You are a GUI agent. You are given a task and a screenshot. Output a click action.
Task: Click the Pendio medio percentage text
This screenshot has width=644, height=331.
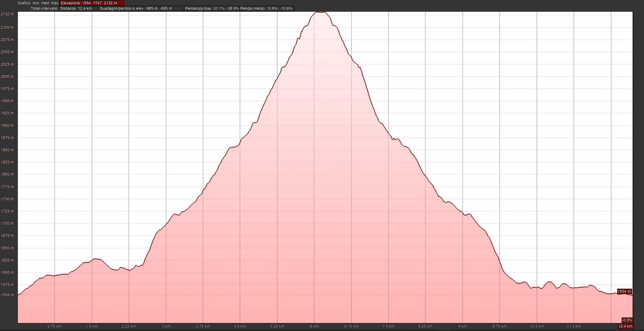pos(266,8)
